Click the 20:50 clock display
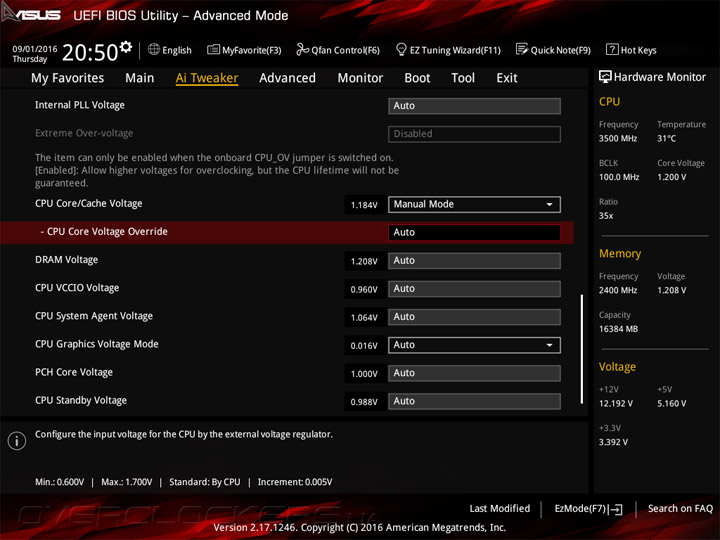The height and width of the screenshot is (540, 720). (x=90, y=52)
